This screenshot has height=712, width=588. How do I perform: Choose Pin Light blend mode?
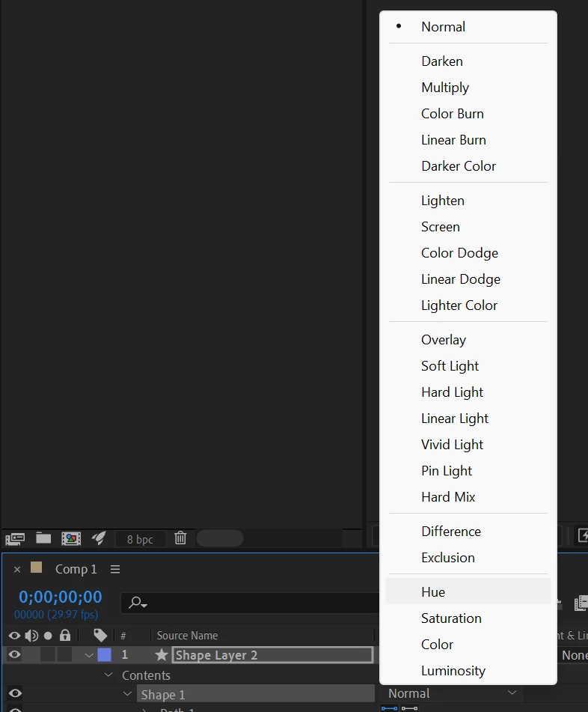468,471
